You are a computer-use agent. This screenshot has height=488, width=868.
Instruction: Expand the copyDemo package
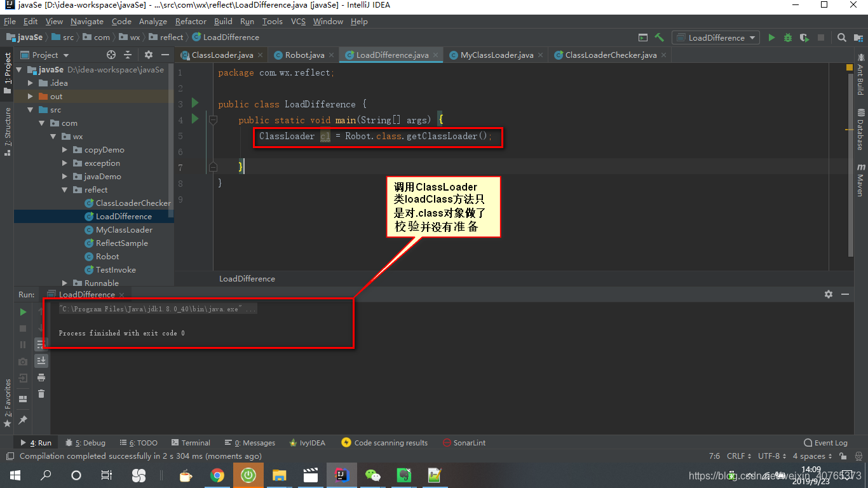coord(65,150)
